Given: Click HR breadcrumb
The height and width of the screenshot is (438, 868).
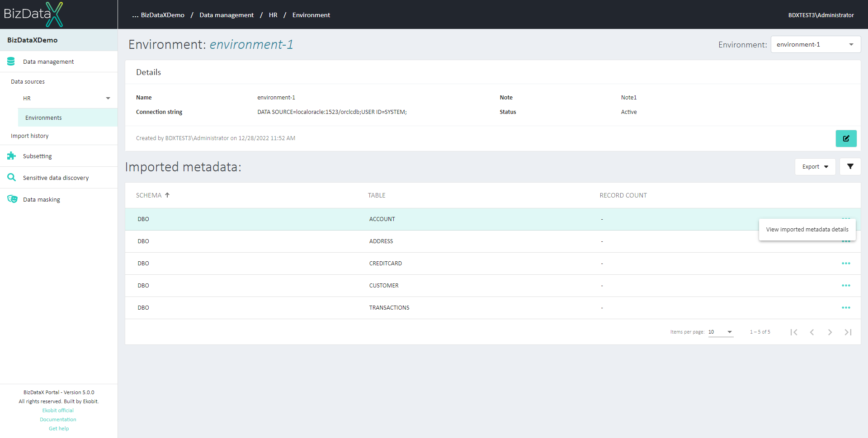Looking at the screenshot, I should (x=273, y=15).
